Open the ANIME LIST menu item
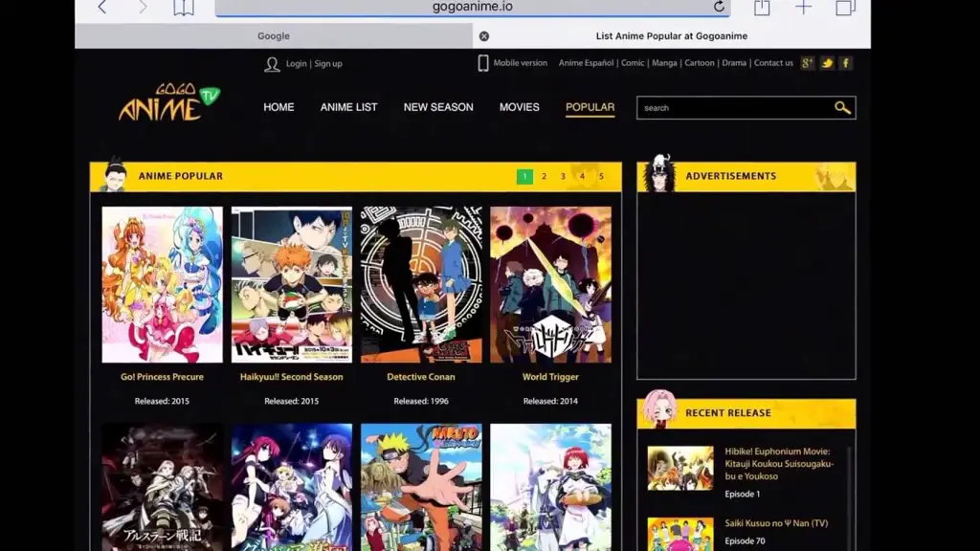The width and height of the screenshot is (980, 551). click(x=348, y=107)
